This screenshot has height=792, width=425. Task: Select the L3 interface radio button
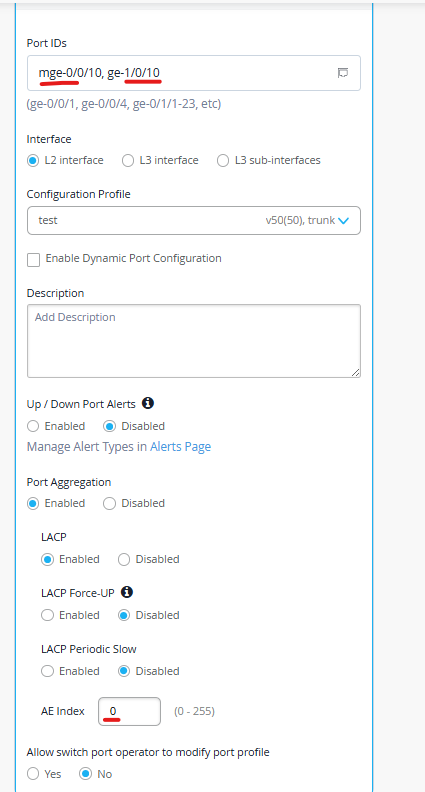click(x=127, y=161)
